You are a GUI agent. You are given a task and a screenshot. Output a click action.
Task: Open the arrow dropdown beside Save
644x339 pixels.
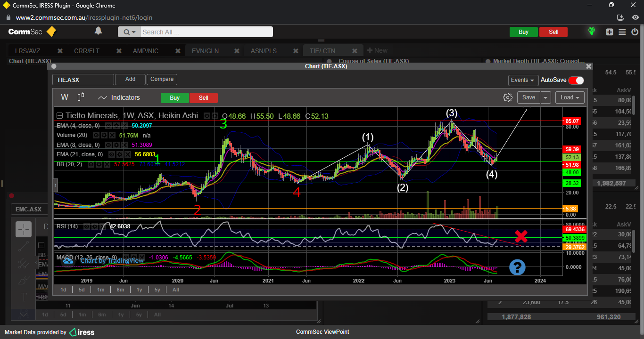pos(545,97)
